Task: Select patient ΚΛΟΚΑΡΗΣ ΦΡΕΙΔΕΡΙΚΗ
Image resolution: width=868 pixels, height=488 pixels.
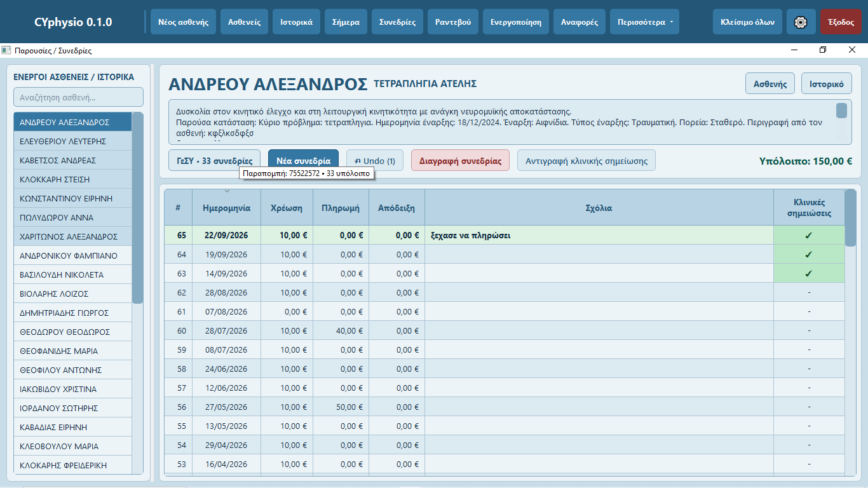Action: (x=72, y=465)
